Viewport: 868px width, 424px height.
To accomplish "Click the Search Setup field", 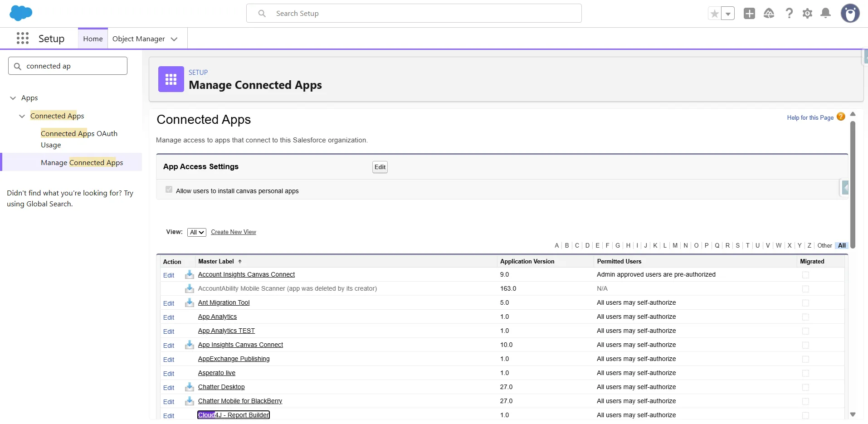I will [414, 14].
